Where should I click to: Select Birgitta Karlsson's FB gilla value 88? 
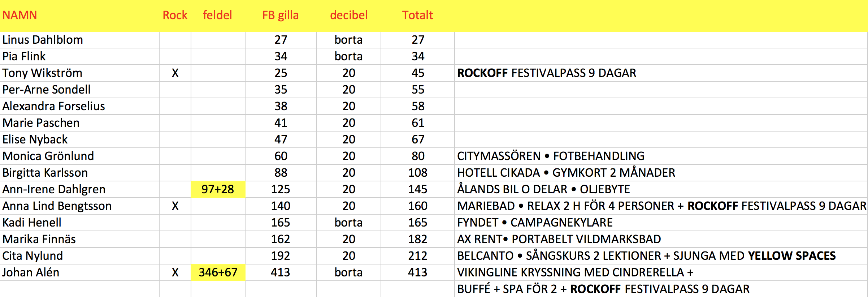click(x=281, y=173)
